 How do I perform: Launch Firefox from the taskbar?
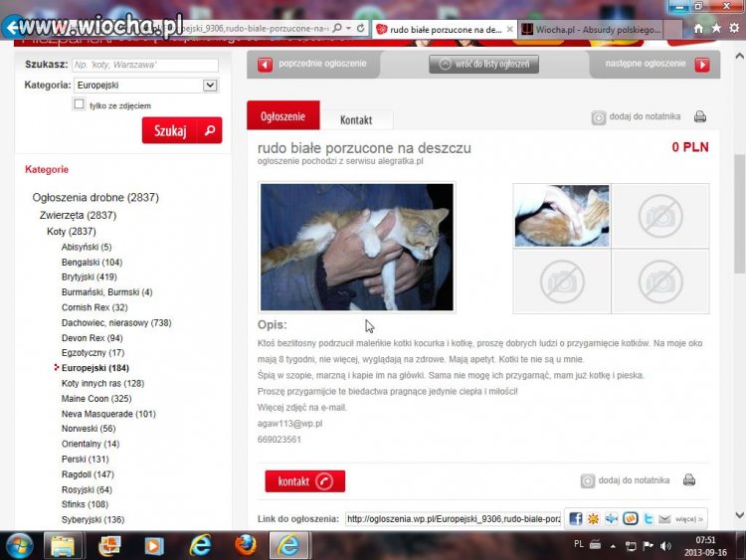[245, 545]
